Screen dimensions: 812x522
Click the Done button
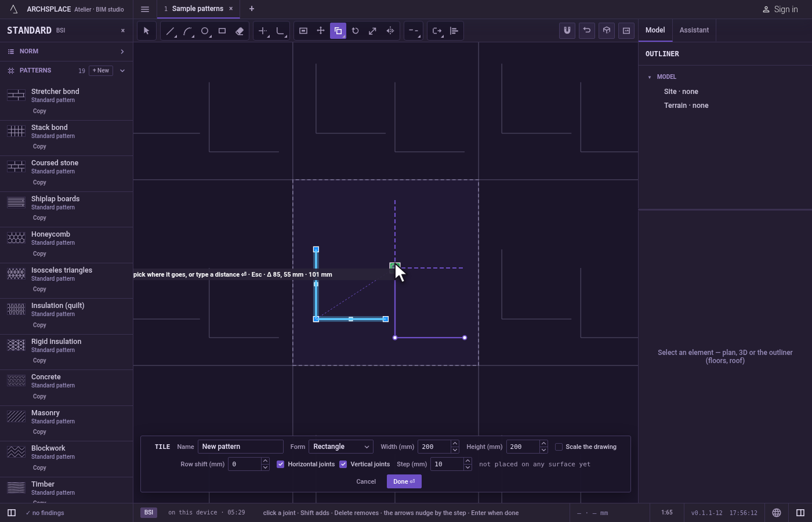404,481
